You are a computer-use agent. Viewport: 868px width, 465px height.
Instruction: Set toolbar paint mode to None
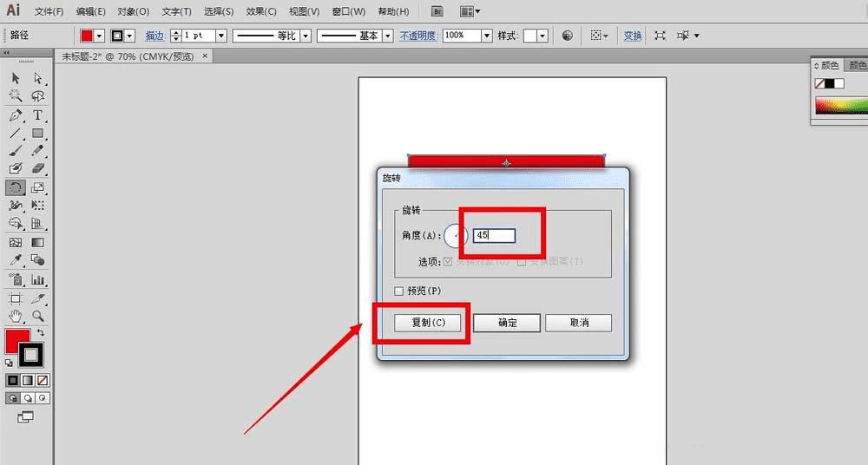[x=43, y=380]
